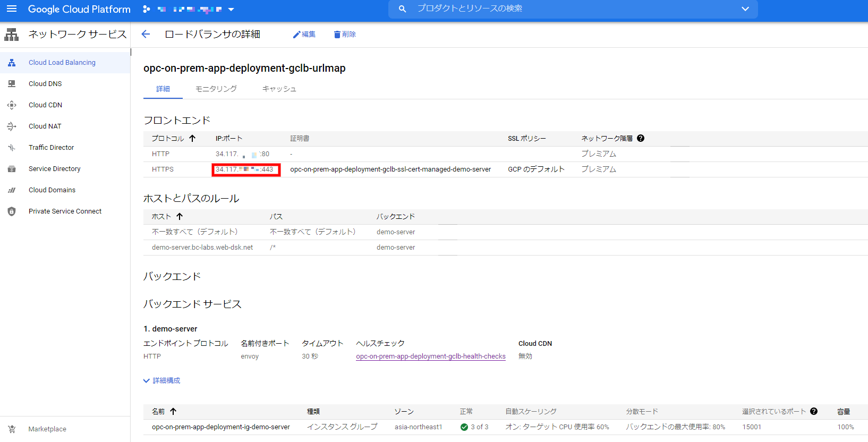Click the 選択されているポート help question icon

[x=814, y=411]
